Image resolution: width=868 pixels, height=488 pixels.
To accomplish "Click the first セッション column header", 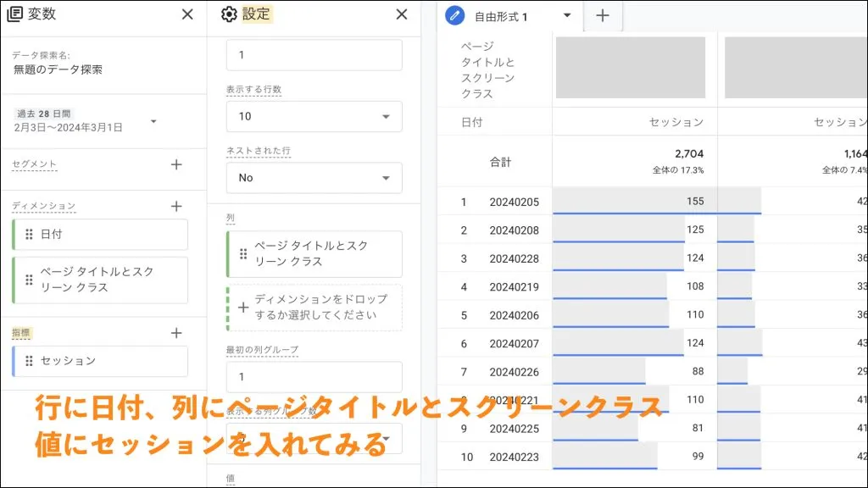I will click(676, 122).
